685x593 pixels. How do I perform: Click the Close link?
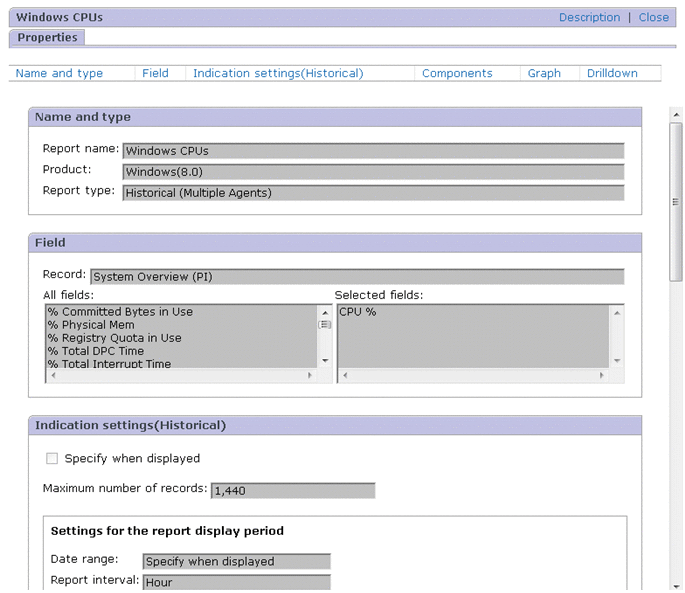tap(654, 18)
